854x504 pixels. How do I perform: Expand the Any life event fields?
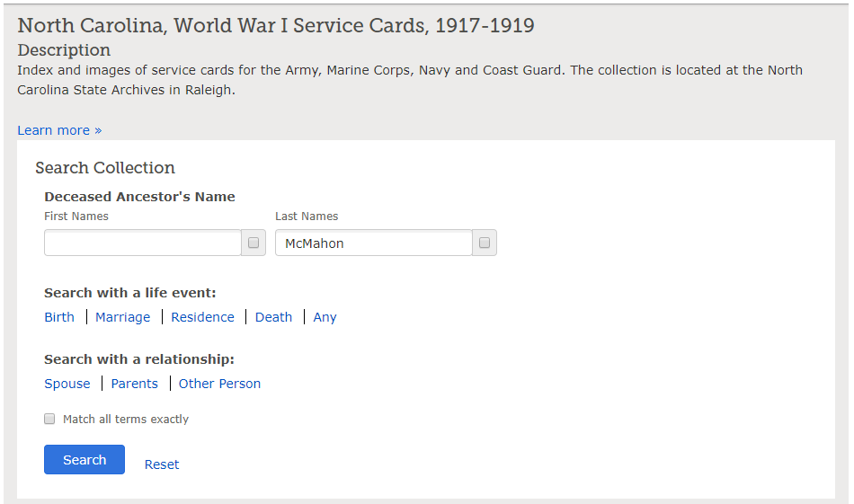[325, 317]
